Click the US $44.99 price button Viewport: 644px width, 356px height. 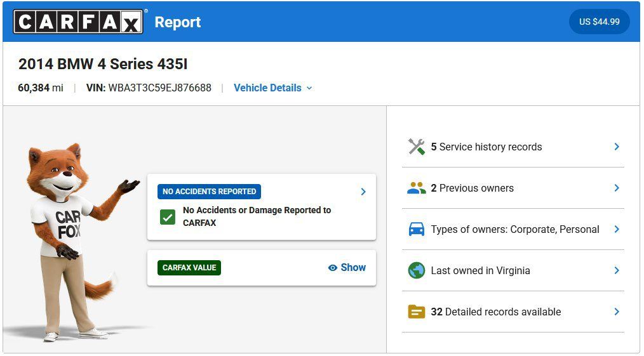tap(600, 22)
